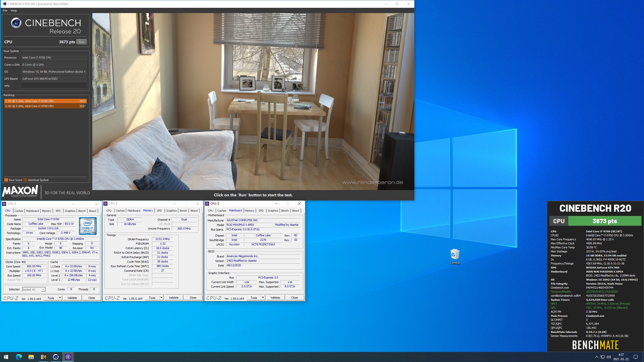This screenshot has height=362, width=644.
Task: Click Cinebench title bar app icon
Action: tap(5, 4)
